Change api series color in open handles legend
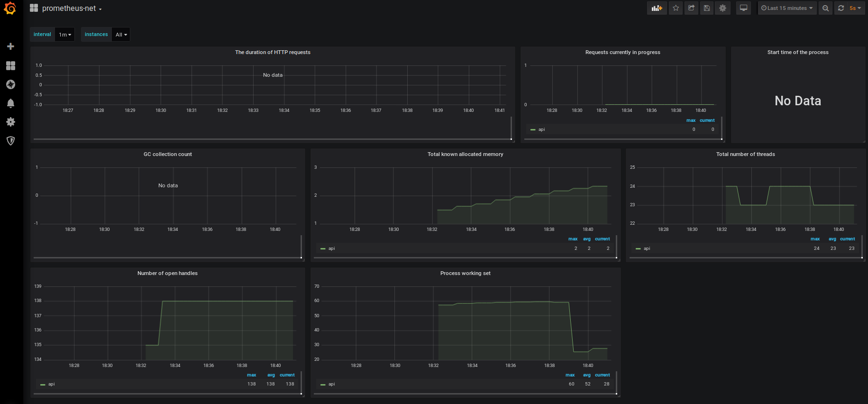Viewport: 868px width, 404px height. (x=43, y=385)
